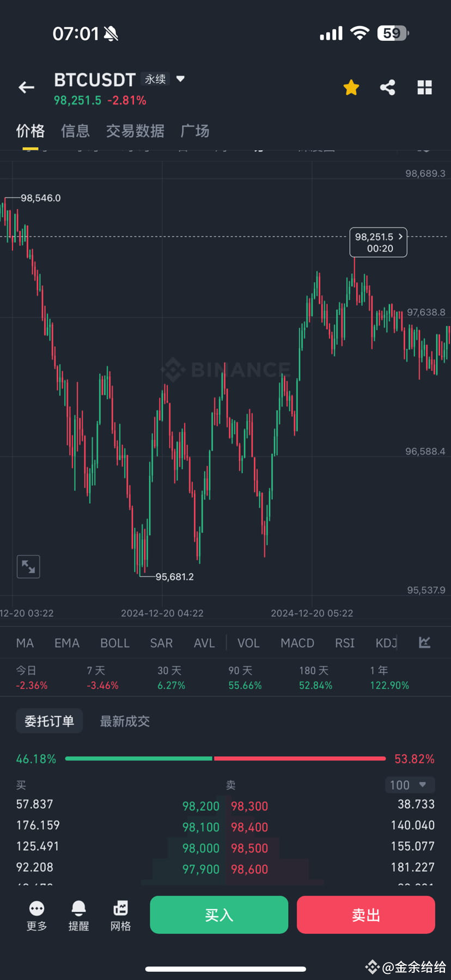Toggle the MACD indicator
The width and height of the screenshot is (451, 980).
(297, 643)
